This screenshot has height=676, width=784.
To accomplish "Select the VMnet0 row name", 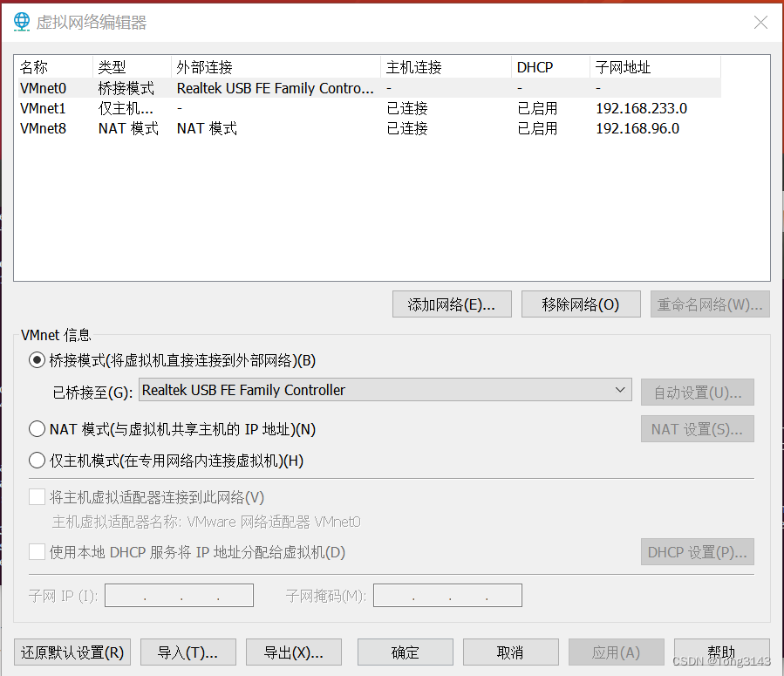I will [x=43, y=88].
